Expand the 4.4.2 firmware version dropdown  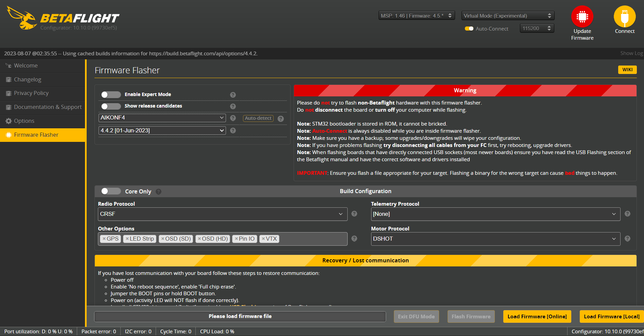tap(162, 131)
